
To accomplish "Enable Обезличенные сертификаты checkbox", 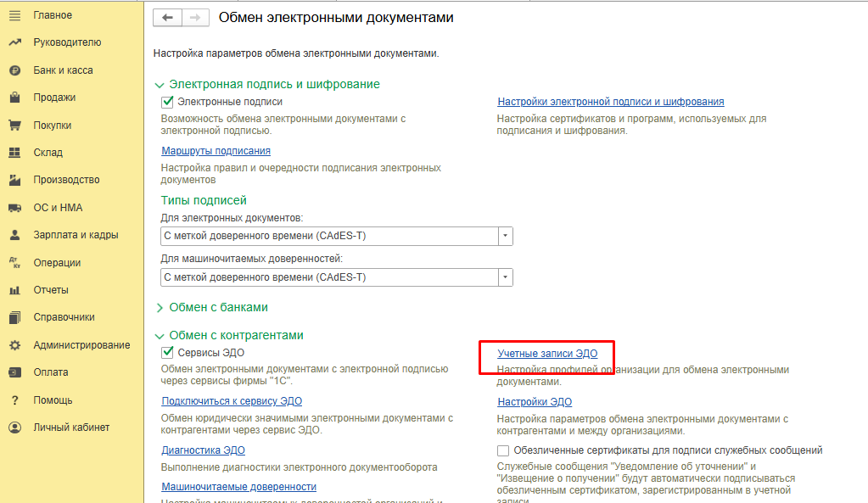I will (502, 451).
